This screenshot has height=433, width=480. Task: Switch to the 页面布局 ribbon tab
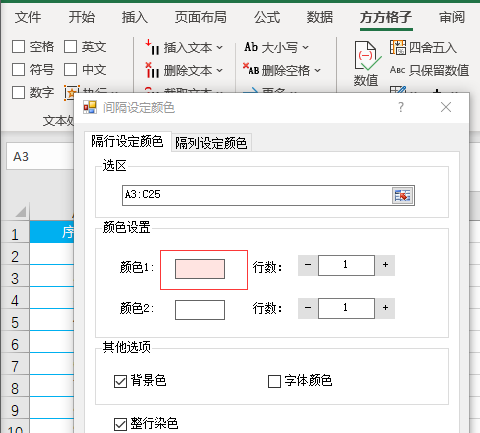click(x=201, y=17)
